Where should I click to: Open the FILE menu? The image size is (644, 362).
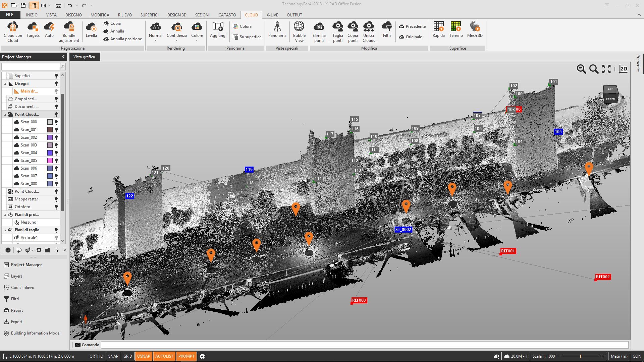[10, 15]
